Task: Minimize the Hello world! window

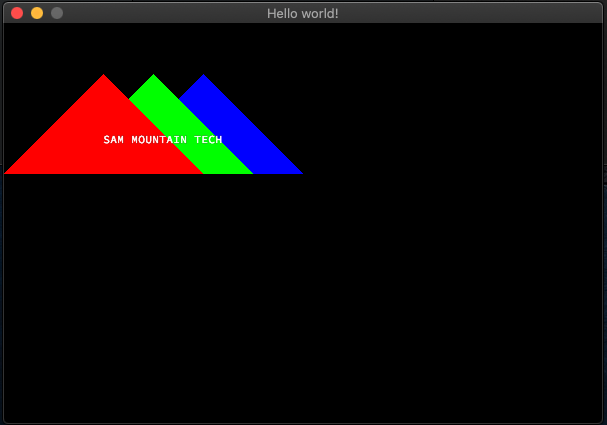Action: coord(37,13)
